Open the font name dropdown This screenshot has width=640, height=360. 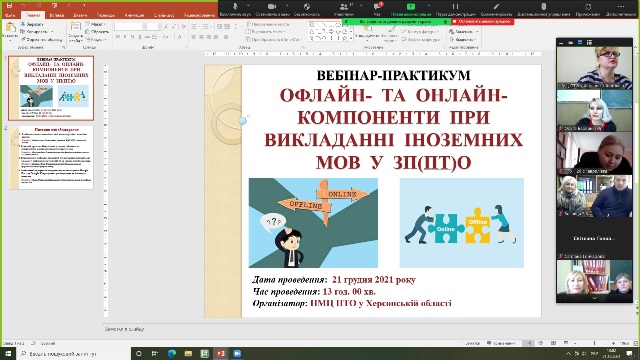[x=130, y=27]
